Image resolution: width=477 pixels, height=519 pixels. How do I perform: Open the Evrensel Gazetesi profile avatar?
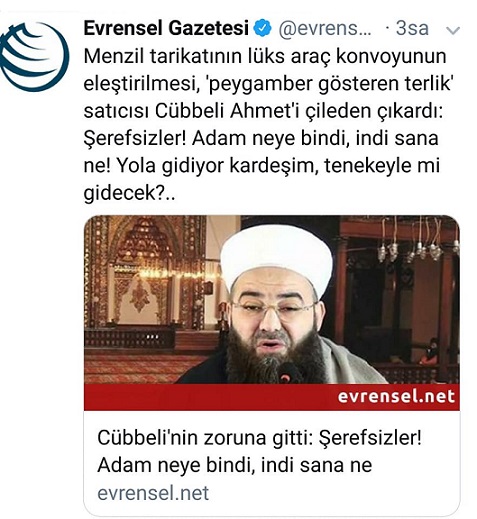coord(34,56)
